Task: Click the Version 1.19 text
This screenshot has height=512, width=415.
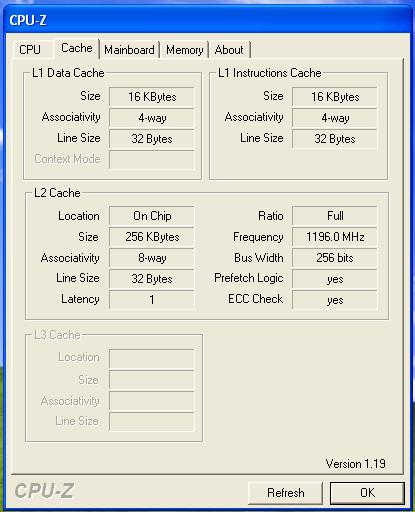Action: (355, 464)
